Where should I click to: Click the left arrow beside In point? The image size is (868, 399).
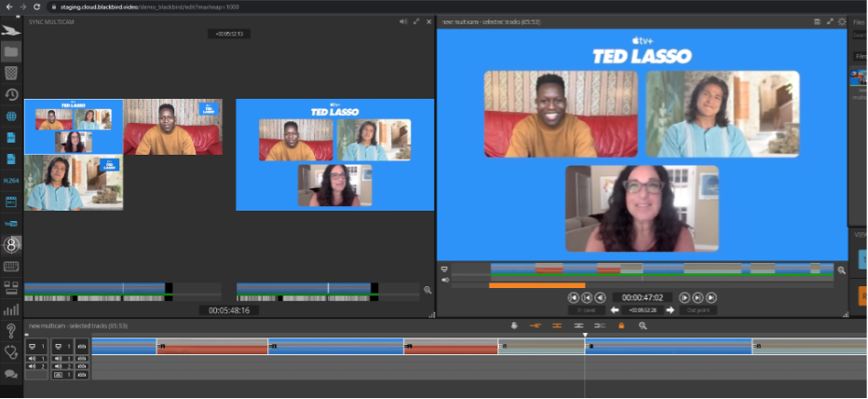coord(614,310)
